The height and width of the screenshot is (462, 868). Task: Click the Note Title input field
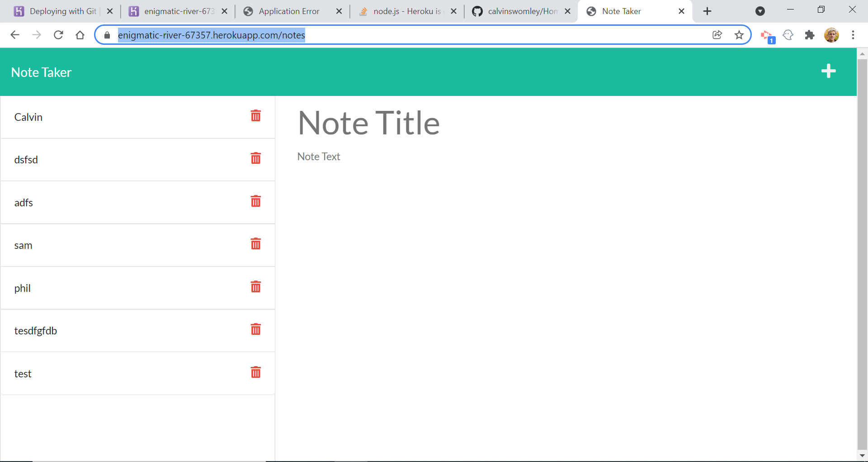368,122
